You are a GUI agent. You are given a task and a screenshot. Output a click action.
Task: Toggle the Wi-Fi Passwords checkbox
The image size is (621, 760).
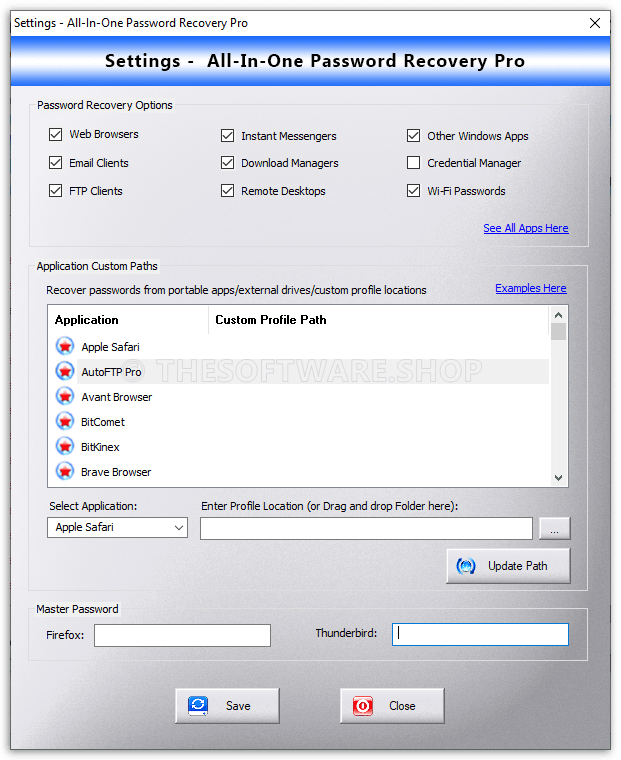(x=414, y=190)
